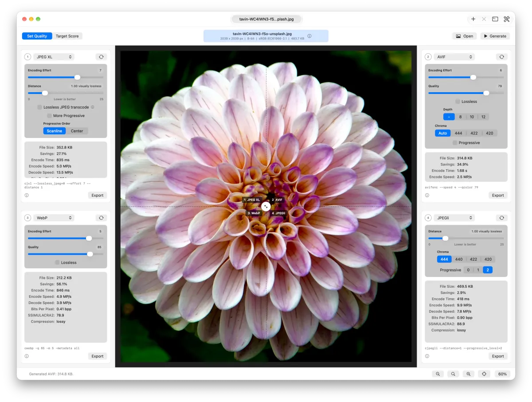This screenshot has height=402, width=532.
Task: Regenerate the JPEG XL panel with its refresh icon
Action: click(101, 57)
